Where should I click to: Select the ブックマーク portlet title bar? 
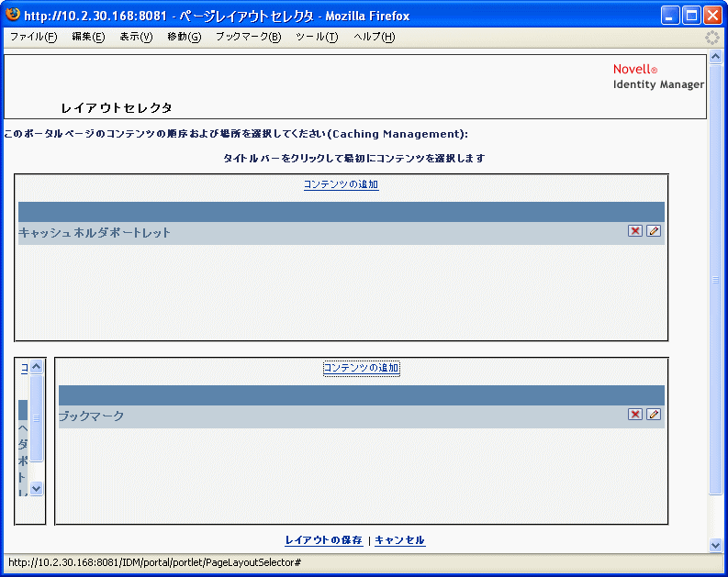tap(361, 395)
